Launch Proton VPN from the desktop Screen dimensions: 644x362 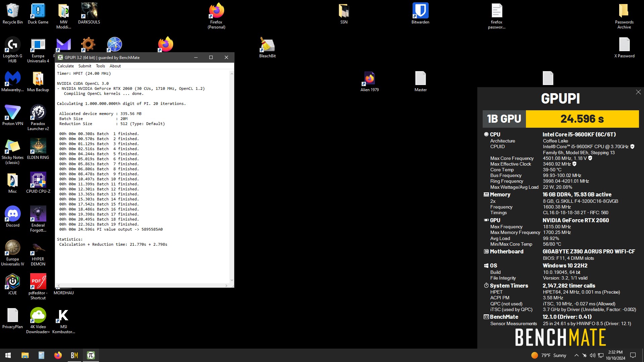12,115
